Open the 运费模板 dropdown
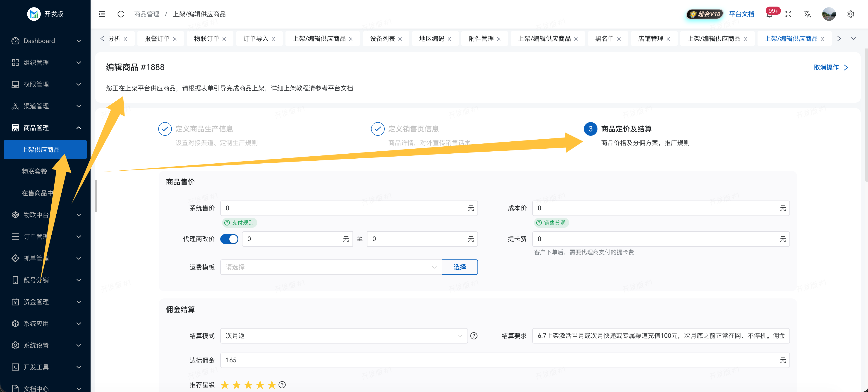Viewport: 868px width, 392px height. [331, 267]
